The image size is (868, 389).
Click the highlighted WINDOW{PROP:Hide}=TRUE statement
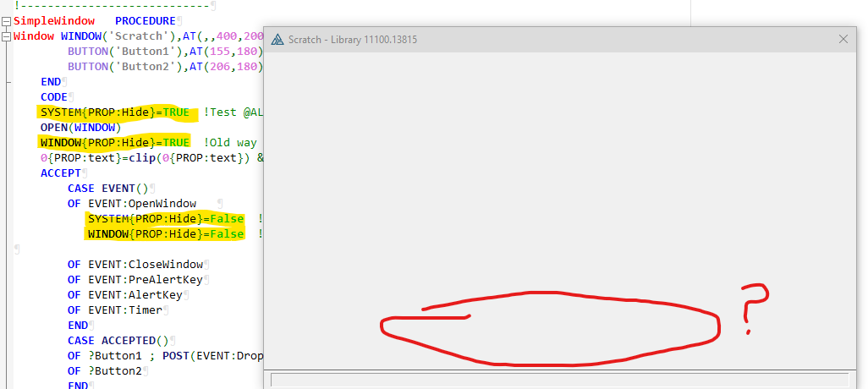pos(114,143)
